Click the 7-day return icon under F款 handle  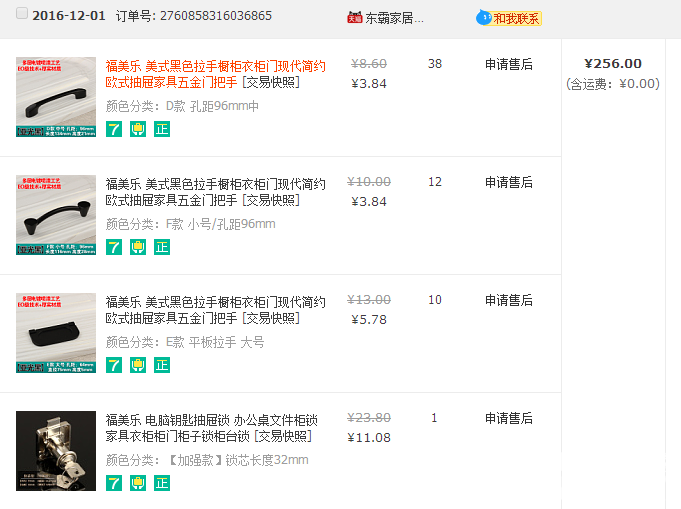[114, 247]
